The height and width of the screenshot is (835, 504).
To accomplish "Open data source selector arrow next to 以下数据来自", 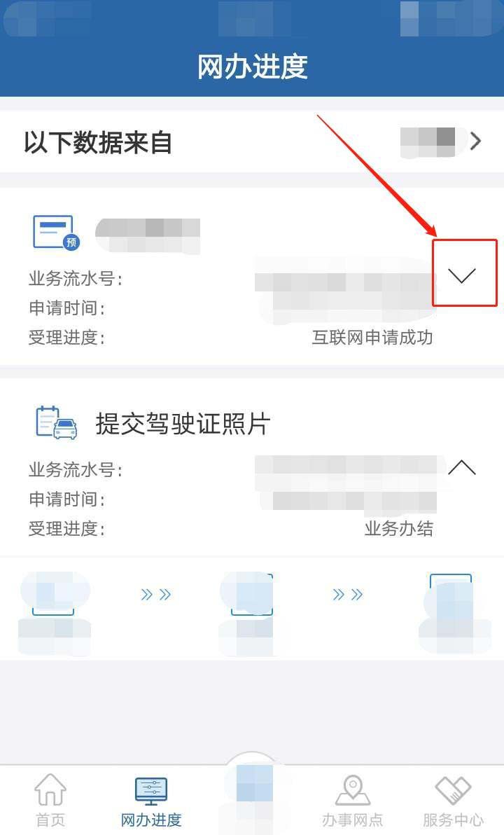I will pyautogui.click(x=475, y=141).
